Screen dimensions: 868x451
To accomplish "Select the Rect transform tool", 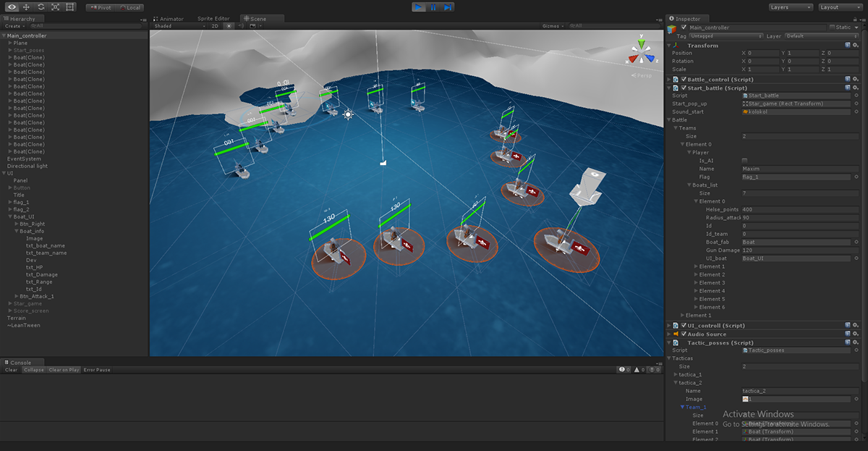I will point(69,7).
